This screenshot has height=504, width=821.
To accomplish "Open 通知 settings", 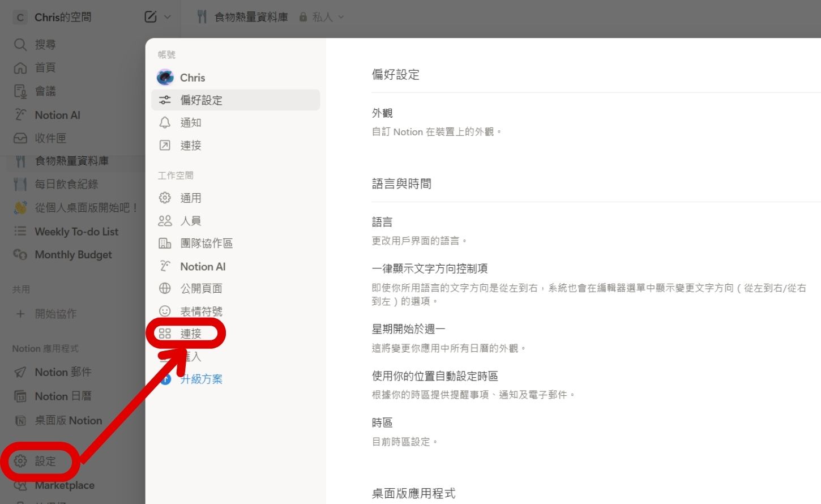I will tap(191, 122).
